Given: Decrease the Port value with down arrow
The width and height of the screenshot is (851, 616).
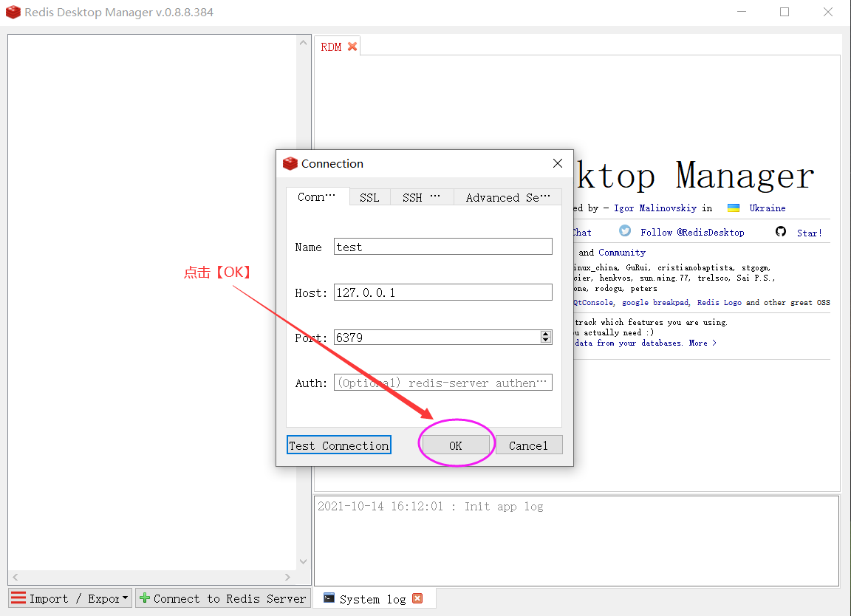Looking at the screenshot, I should point(546,340).
